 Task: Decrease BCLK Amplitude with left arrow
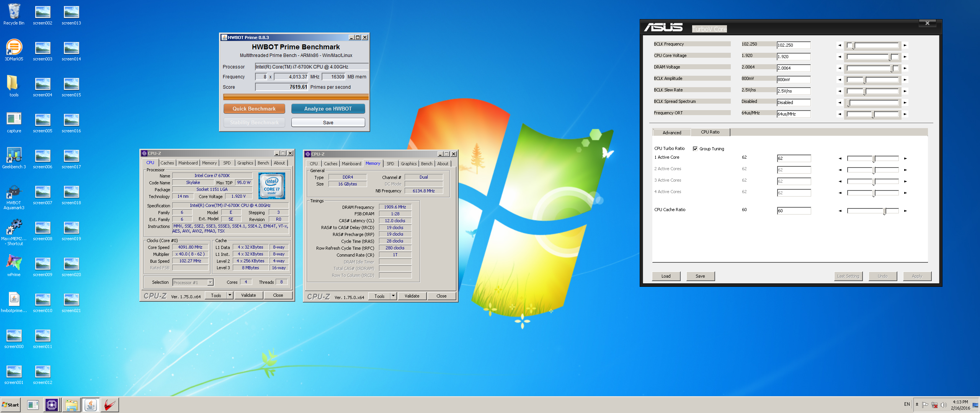coord(840,80)
